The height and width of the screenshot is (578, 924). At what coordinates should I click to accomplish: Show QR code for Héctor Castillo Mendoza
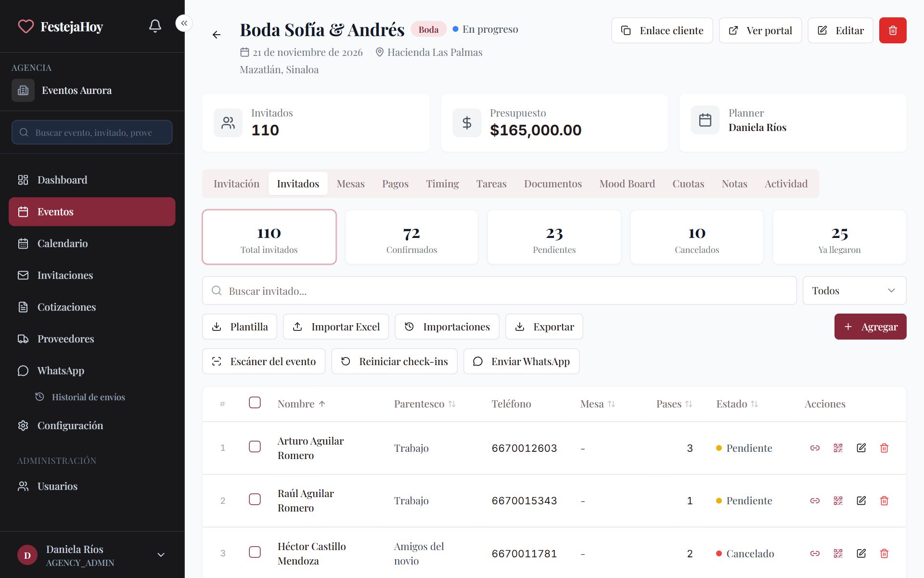click(838, 553)
